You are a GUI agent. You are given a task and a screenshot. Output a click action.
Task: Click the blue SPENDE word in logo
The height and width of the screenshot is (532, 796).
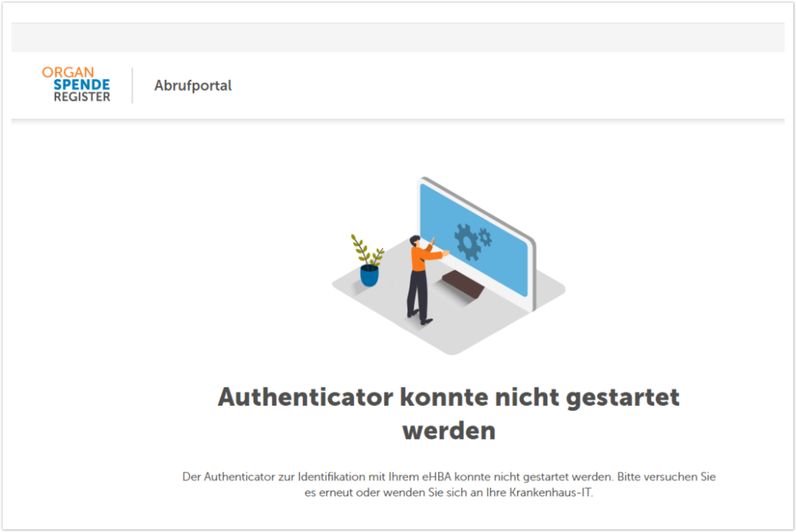click(x=82, y=84)
